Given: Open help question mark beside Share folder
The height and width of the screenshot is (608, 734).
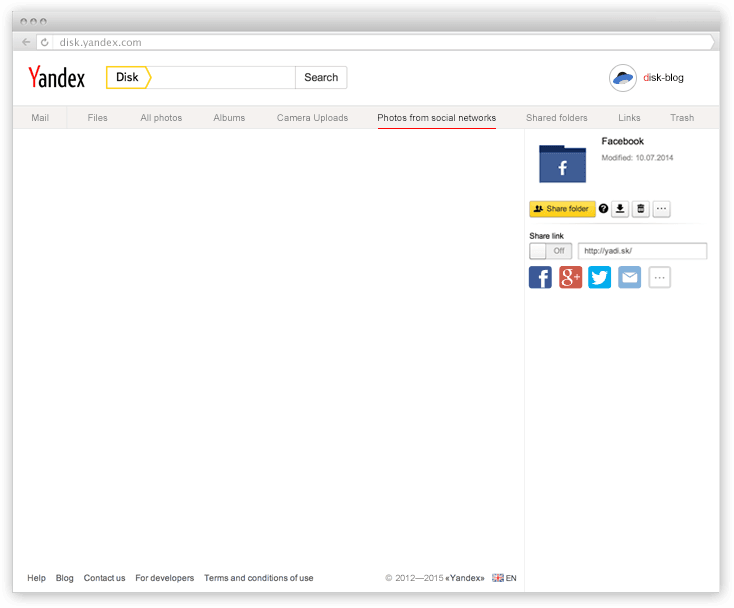Looking at the screenshot, I should pyautogui.click(x=603, y=209).
